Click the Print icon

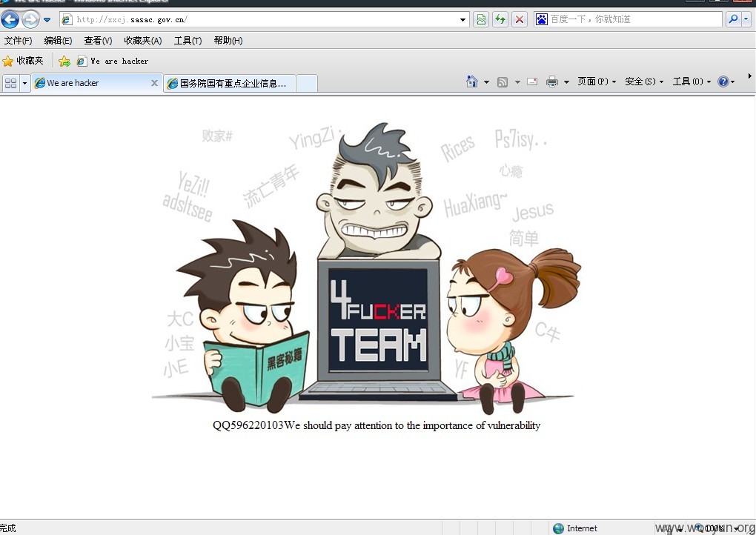pyautogui.click(x=551, y=82)
